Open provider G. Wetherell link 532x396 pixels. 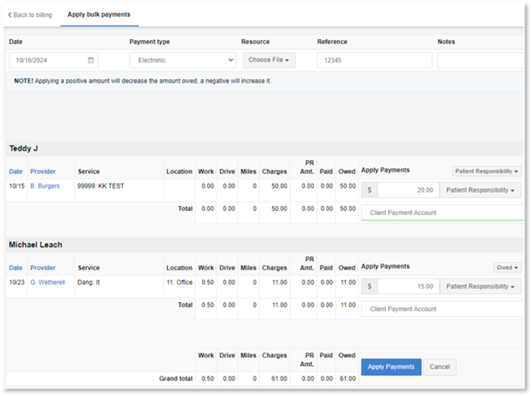48,282
